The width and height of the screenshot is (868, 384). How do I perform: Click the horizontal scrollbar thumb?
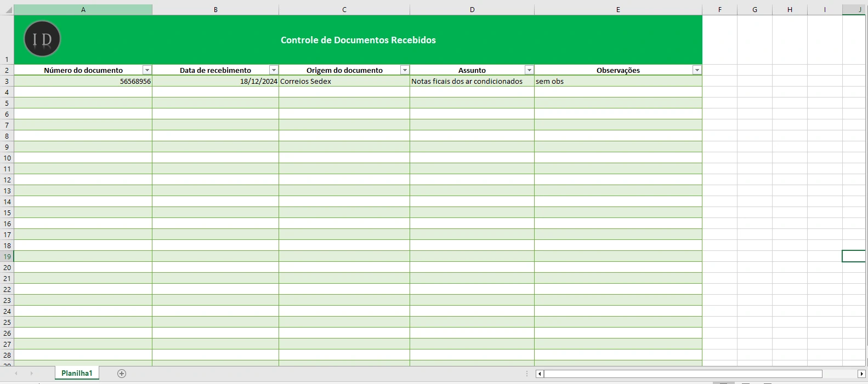click(683, 374)
